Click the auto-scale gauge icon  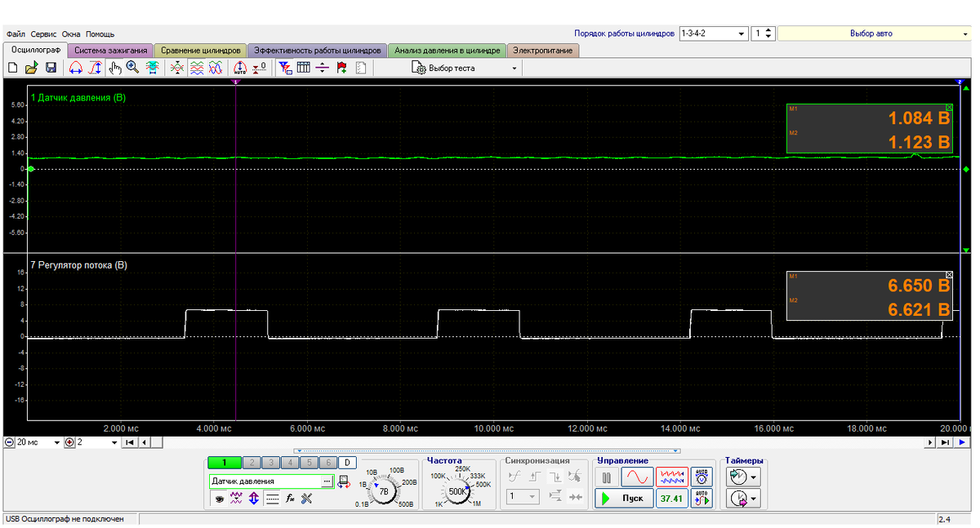pyautogui.click(x=240, y=68)
